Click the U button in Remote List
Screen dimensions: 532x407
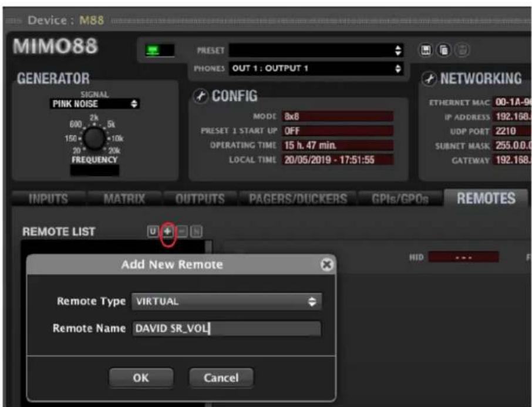click(x=153, y=231)
